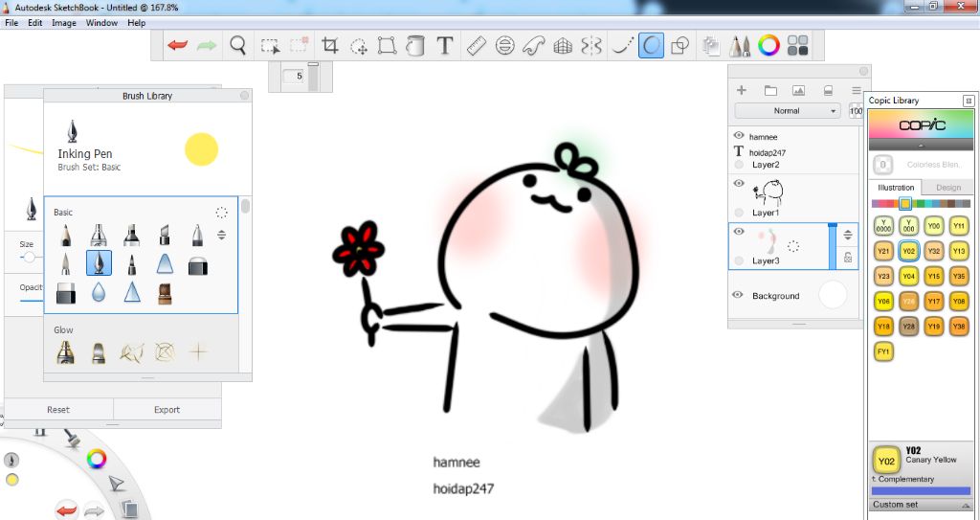Click the Reset button in brush properties
The image size is (980, 520).
pyautogui.click(x=58, y=409)
